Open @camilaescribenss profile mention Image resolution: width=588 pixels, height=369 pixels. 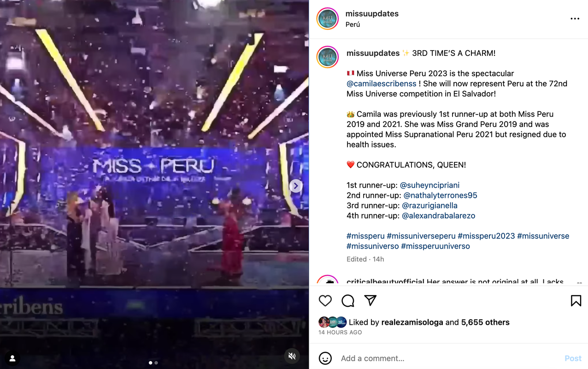point(382,83)
